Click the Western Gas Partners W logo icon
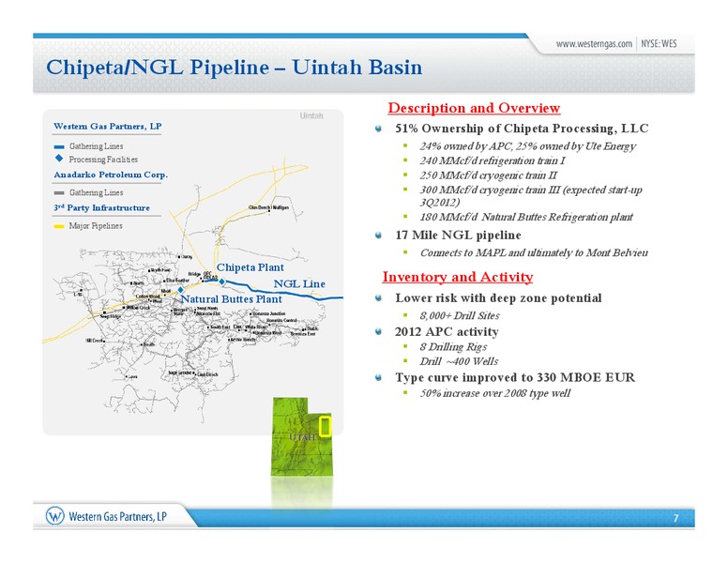This screenshot has height=563, width=728. coord(54,516)
